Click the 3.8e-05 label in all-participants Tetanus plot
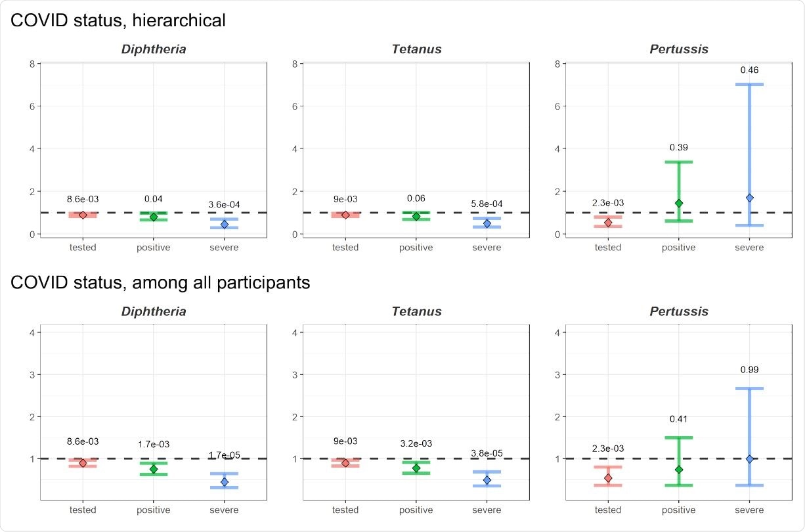This screenshot has width=805, height=532. (x=487, y=453)
